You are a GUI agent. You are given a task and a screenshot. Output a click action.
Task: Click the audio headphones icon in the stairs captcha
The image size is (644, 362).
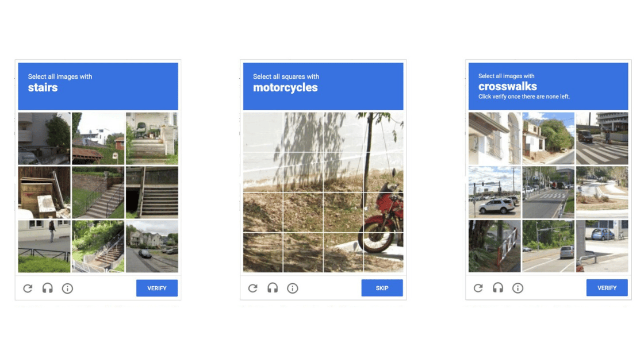[x=48, y=288]
